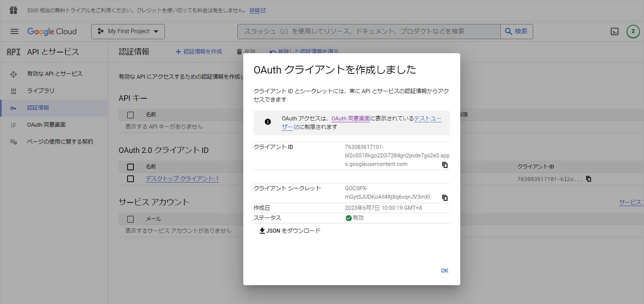Screen dimensions: 644x304
Task: Open the hamburger navigation menu
Action: click(x=14, y=31)
